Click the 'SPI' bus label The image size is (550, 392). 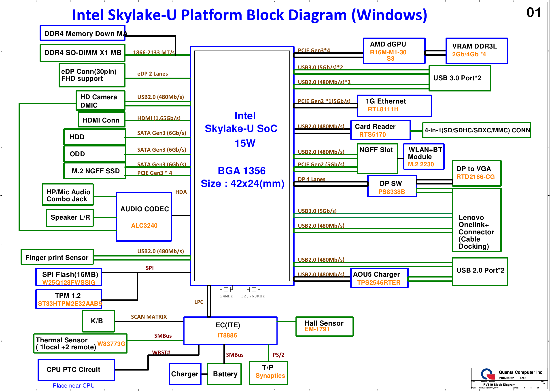[x=150, y=268]
